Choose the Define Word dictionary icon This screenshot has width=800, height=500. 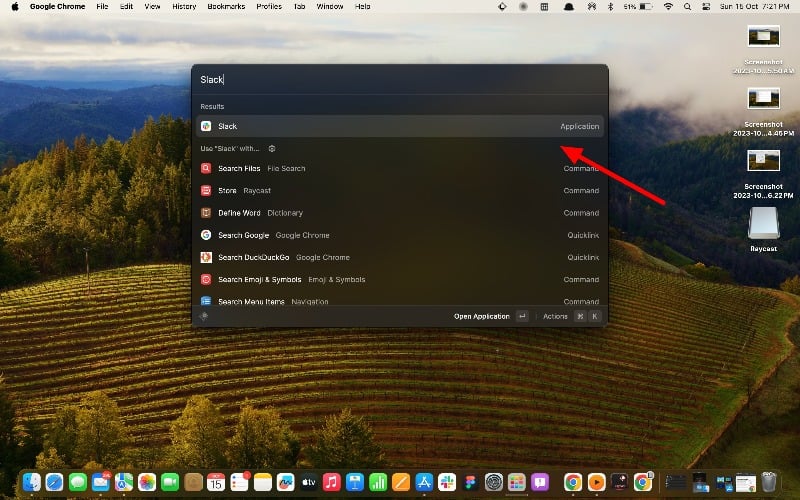tap(206, 213)
